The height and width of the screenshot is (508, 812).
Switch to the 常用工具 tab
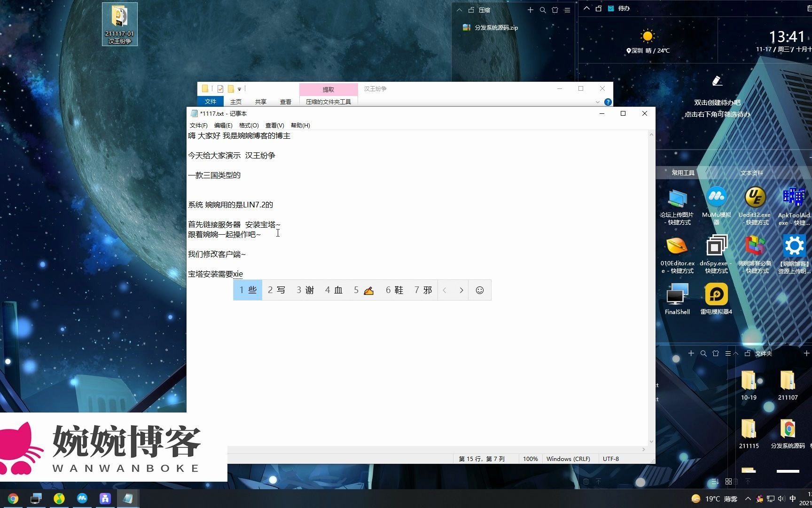click(x=683, y=173)
